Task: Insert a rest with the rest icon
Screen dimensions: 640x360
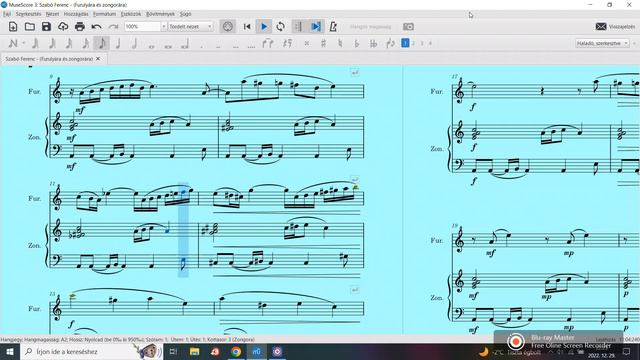Action: click(287, 43)
